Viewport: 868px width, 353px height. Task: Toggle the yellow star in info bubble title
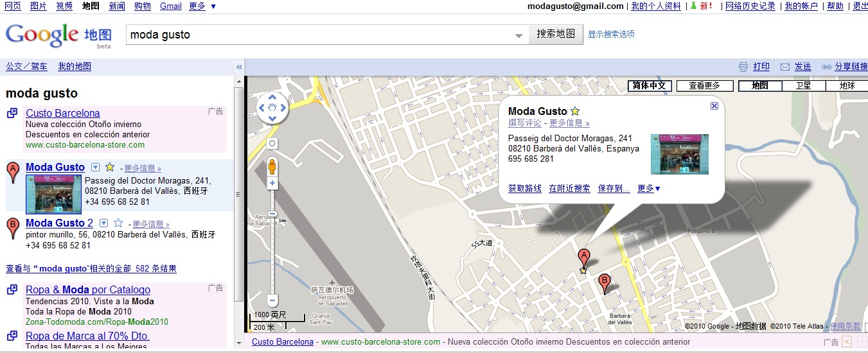tap(575, 111)
